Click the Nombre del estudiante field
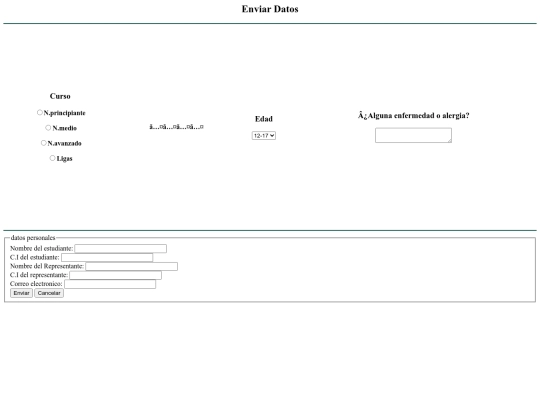Image resolution: width=540 pixels, height=405 pixels. tap(121, 248)
